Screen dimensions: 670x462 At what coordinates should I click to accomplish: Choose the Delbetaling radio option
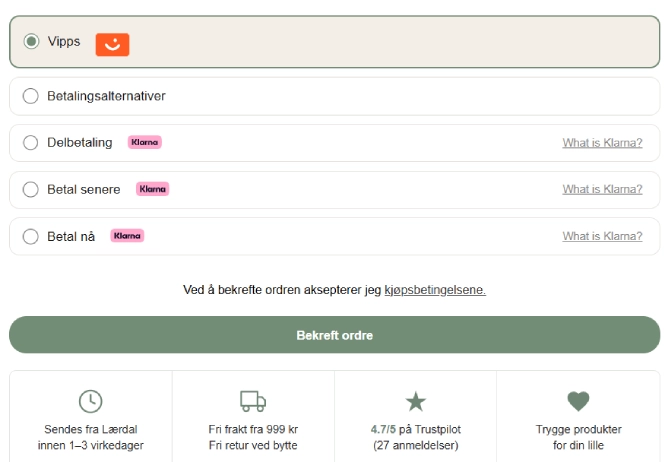[31, 142]
